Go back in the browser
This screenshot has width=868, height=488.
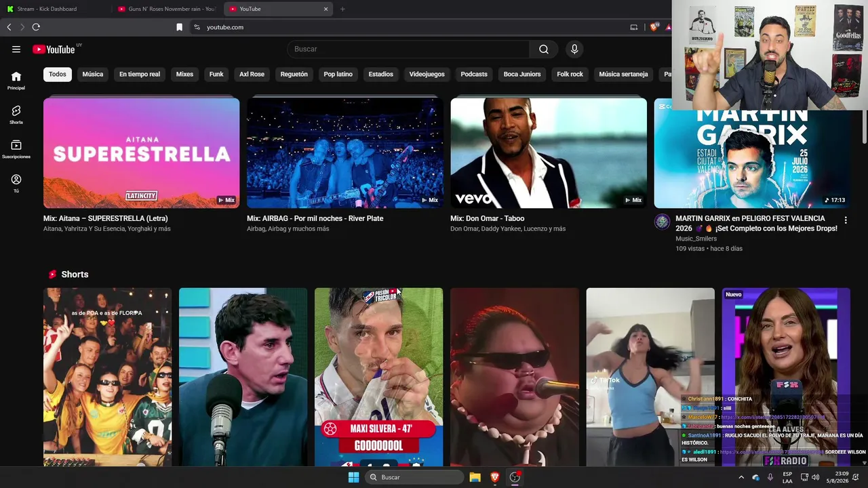[9, 27]
